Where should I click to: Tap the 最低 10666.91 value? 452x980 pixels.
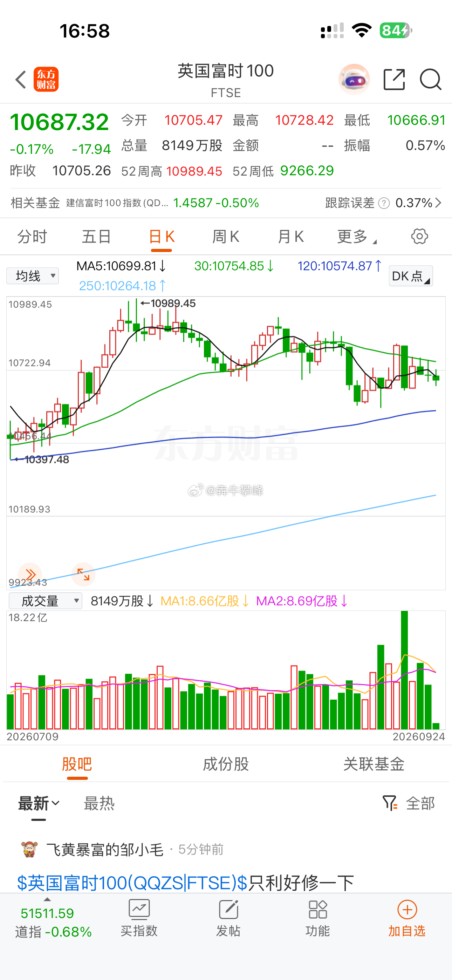[x=416, y=120]
